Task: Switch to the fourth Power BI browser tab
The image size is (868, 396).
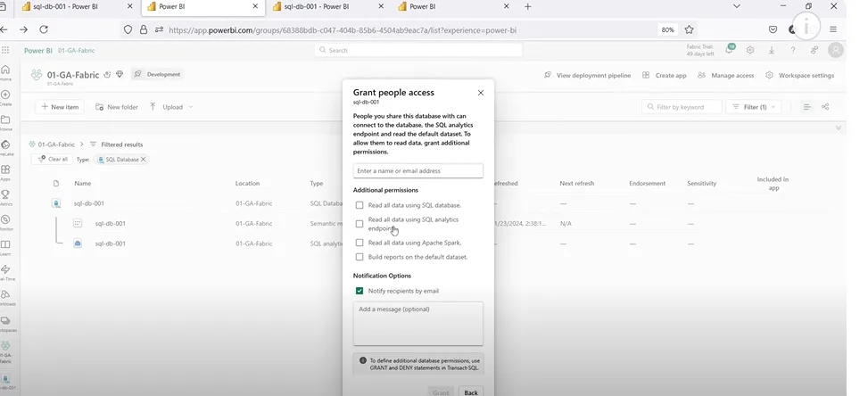Action: 422,6
